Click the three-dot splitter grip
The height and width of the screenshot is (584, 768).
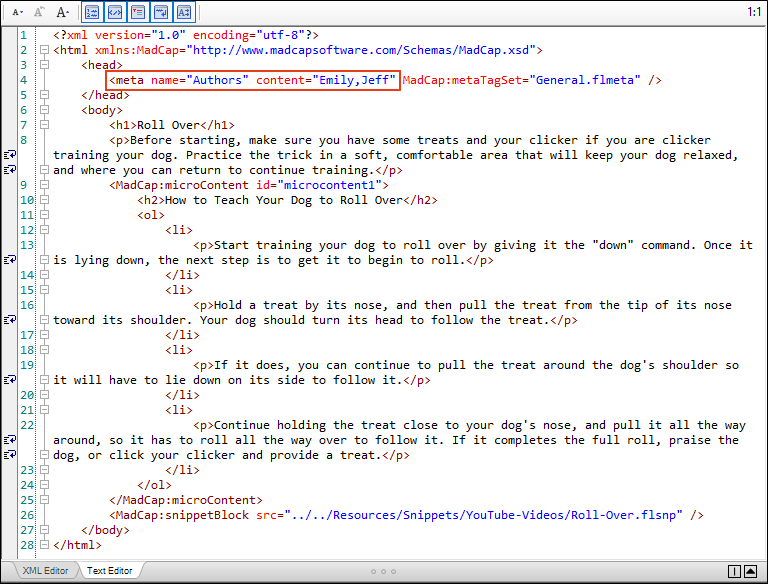coord(383,571)
